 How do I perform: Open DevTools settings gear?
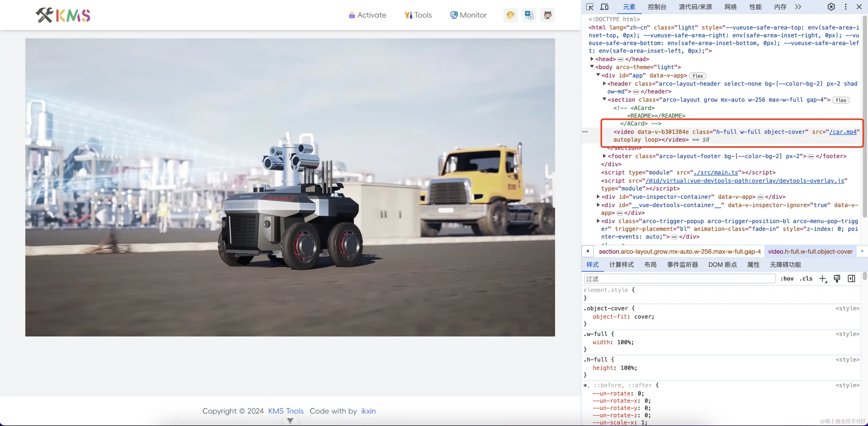(x=831, y=7)
